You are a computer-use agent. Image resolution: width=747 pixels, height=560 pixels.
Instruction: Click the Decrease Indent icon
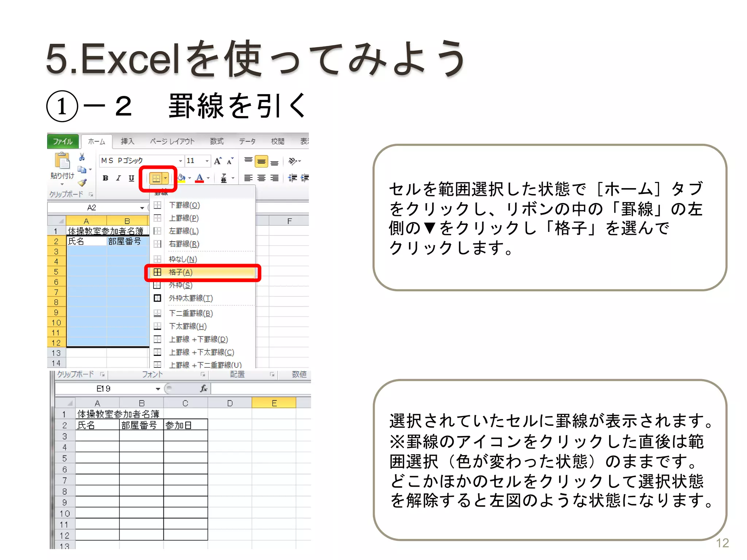click(293, 178)
